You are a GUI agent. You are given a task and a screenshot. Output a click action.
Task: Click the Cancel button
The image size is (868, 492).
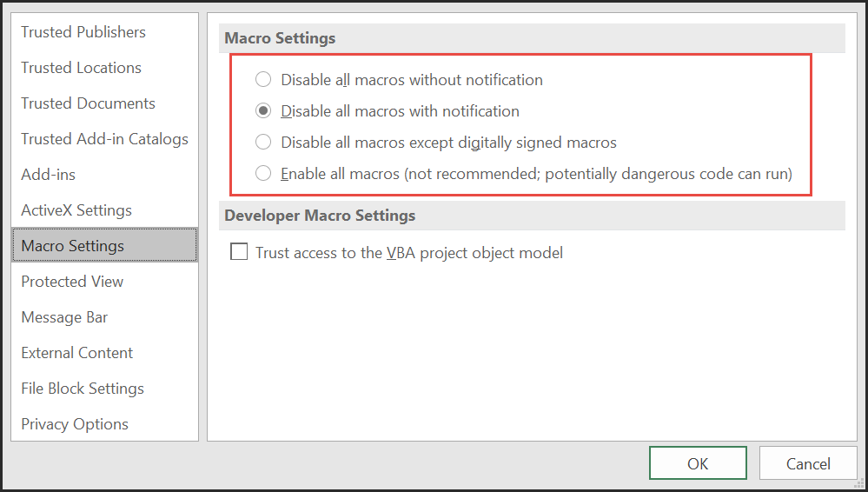click(x=808, y=463)
